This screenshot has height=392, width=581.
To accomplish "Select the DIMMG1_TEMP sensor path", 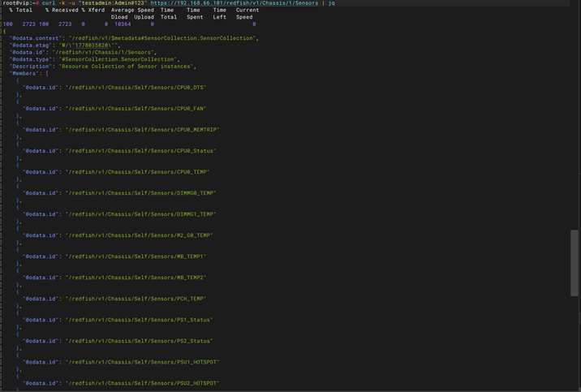I will (x=140, y=214).
